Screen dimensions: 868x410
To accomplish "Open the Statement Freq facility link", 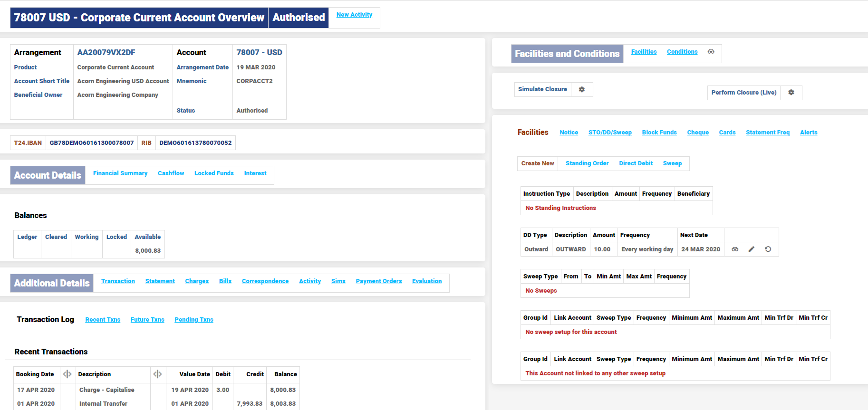I will (x=767, y=133).
